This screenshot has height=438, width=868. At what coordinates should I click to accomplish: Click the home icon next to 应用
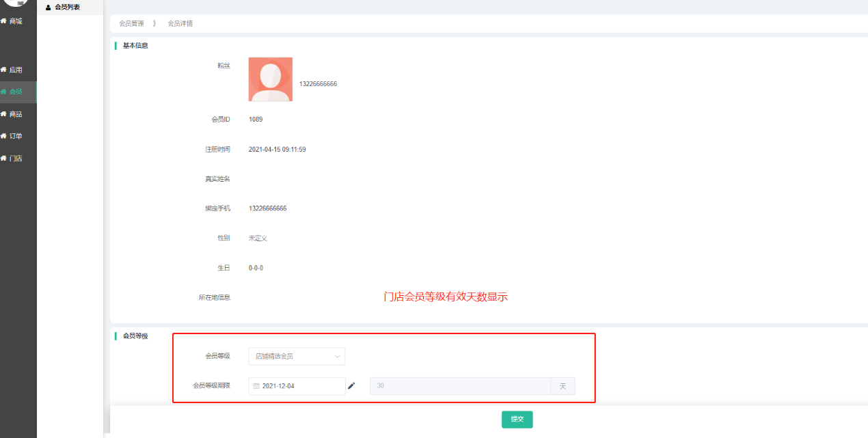pos(3,70)
